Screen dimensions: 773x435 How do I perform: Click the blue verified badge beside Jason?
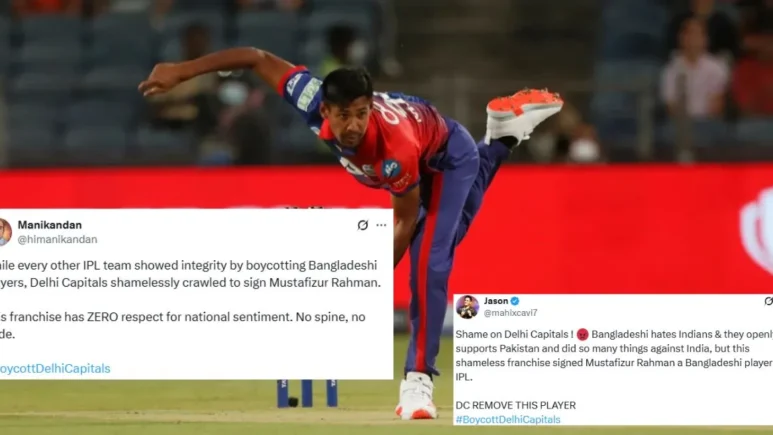[515, 301]
